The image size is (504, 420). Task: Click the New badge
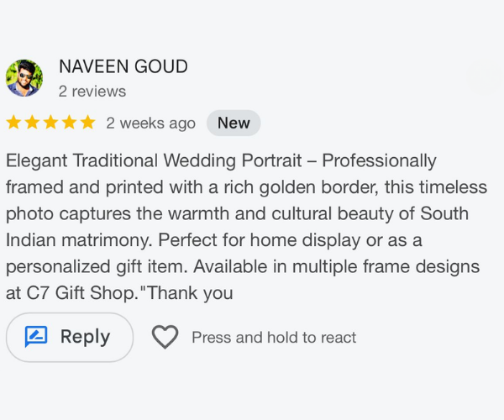click(x=234, y=123)
